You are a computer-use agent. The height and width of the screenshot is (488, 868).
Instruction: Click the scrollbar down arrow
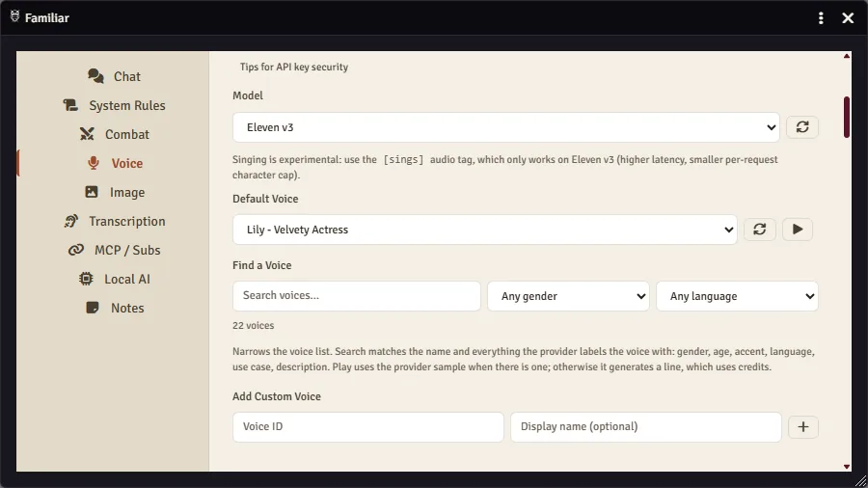[847, 467]
